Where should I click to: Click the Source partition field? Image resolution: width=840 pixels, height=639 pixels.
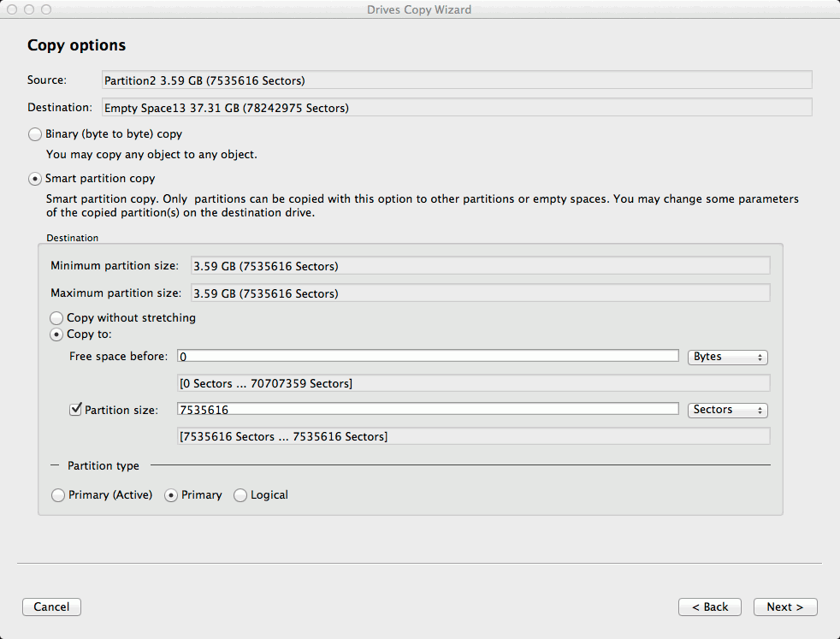(x=457, y=80)
